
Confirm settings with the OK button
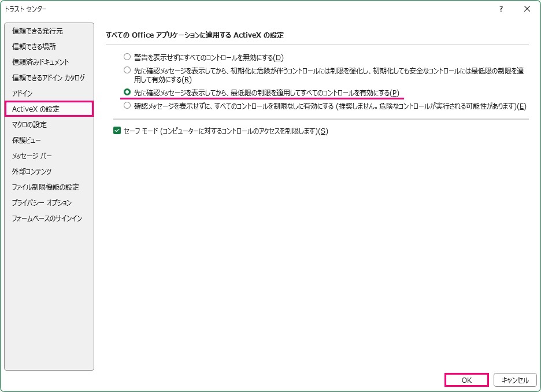pyautogui.click(x=466, y=380)
